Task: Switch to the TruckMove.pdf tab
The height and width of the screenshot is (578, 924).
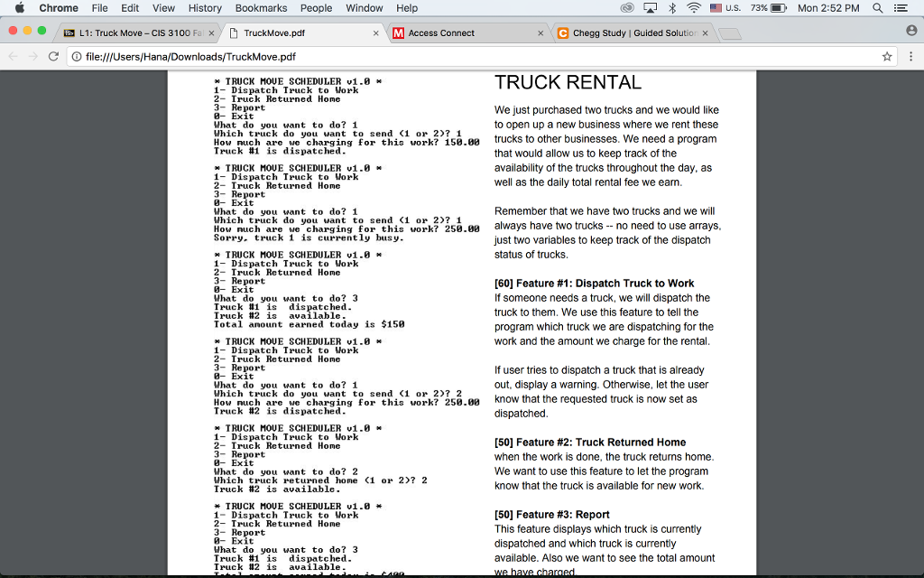Action: tap(305, 33)
